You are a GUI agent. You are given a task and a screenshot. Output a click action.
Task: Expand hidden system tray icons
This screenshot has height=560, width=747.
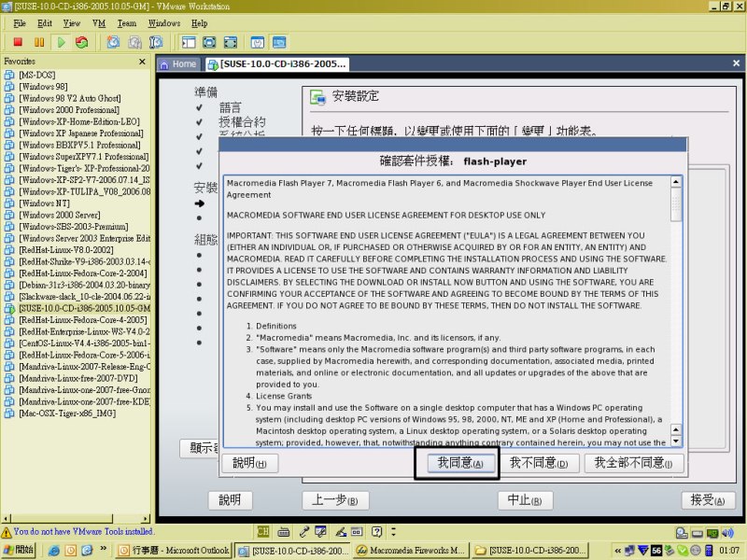tap(618, 551)
